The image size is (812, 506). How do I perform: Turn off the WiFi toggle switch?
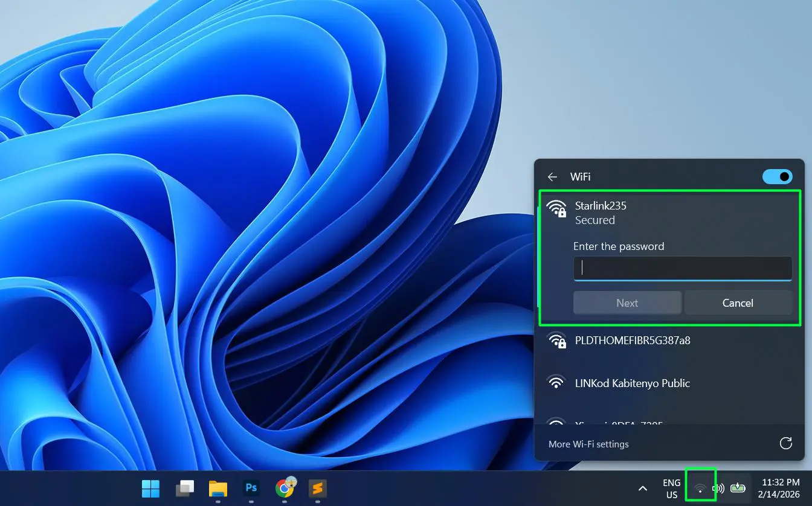pyautogui.click(x=778, y=176)
